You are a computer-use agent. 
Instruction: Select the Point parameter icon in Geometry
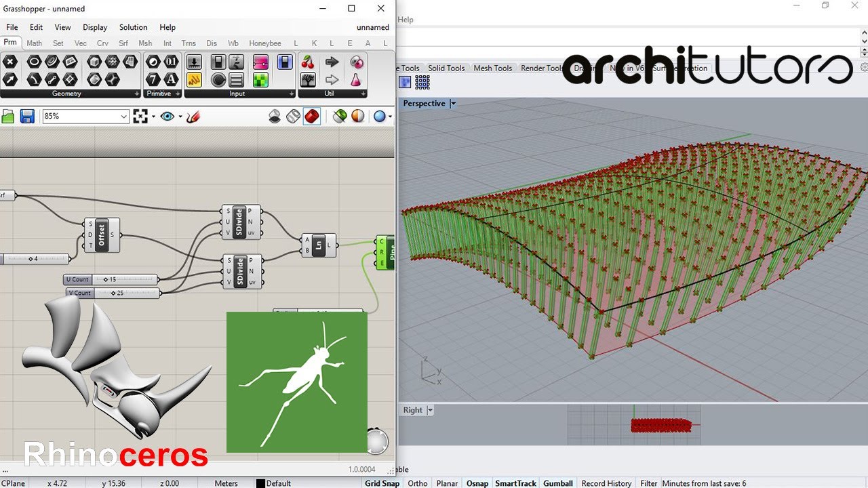(10, 62)
